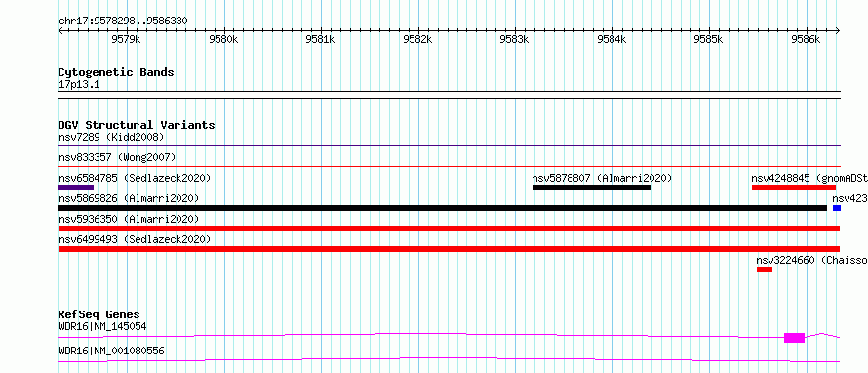This screenshot has height=373, width=868.
Task: Open the nsv833357 (Wong2007) label
Action: [117, 157]
